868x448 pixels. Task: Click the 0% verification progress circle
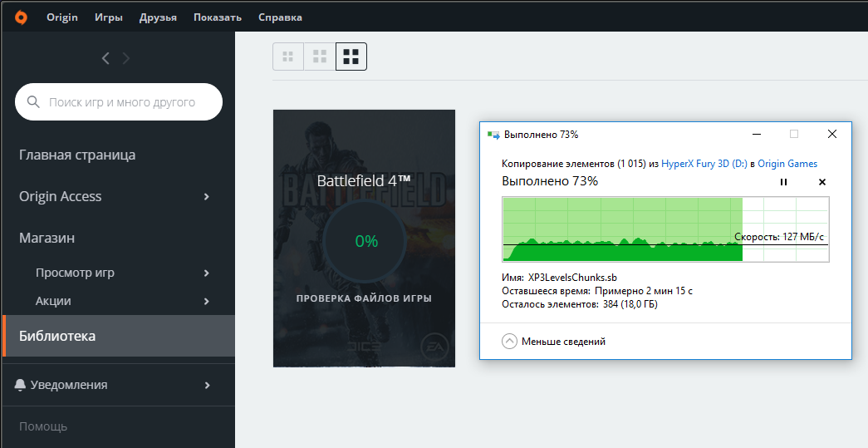[366, 241]
